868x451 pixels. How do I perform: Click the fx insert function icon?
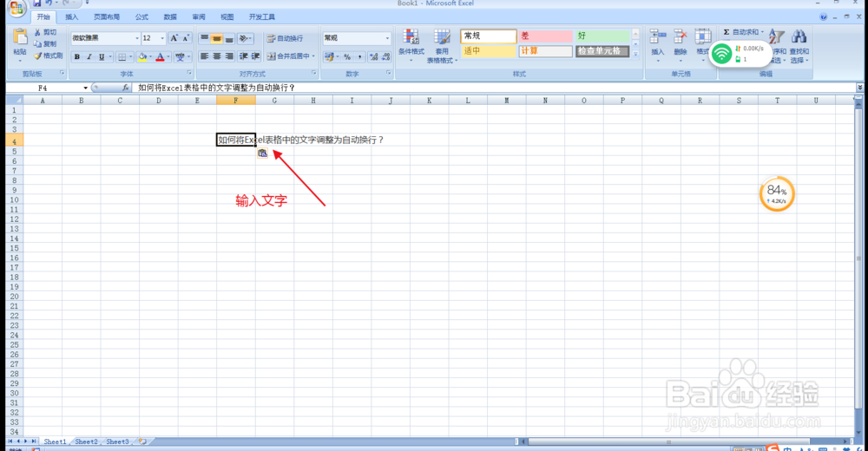coord(125,88)
